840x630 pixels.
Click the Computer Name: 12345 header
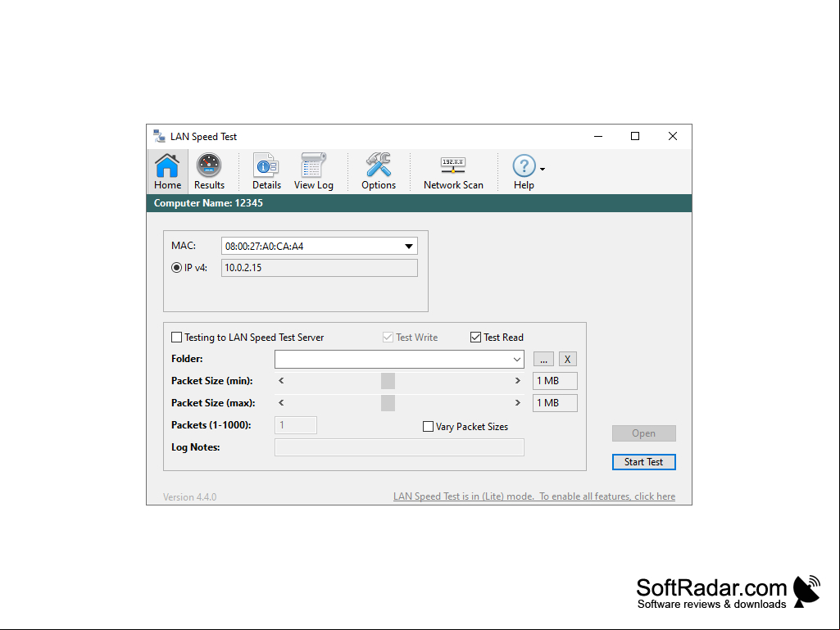click(208, 203)
